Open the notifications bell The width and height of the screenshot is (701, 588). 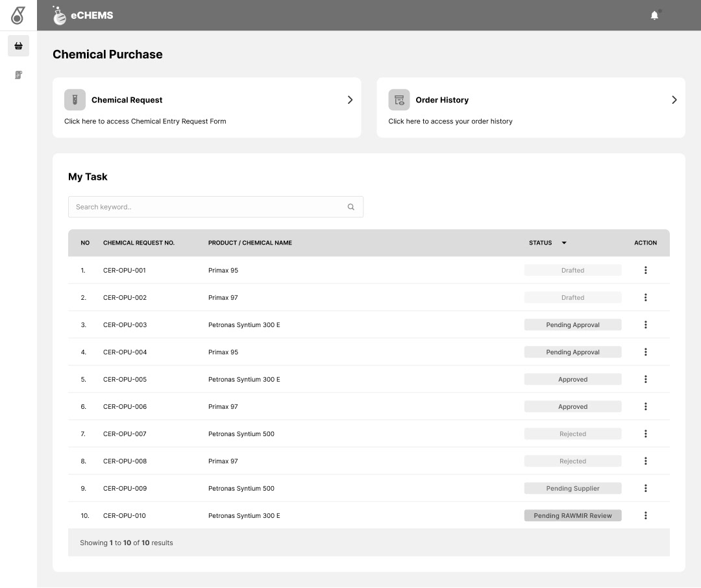(x=654, y=16)
